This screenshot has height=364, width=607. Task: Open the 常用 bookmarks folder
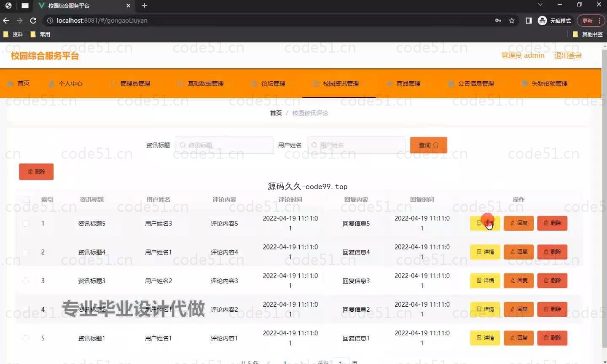coord(40,35)
